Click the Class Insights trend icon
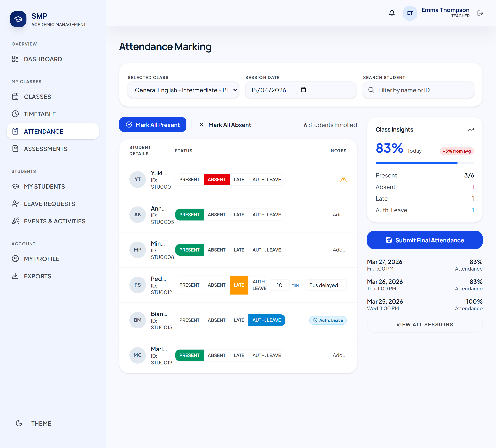496x448 pixels. pos(470,129)
